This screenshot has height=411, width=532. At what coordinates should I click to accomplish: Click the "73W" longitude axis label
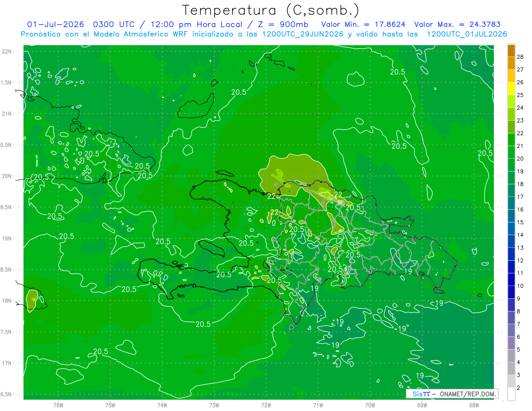[214, 405]
